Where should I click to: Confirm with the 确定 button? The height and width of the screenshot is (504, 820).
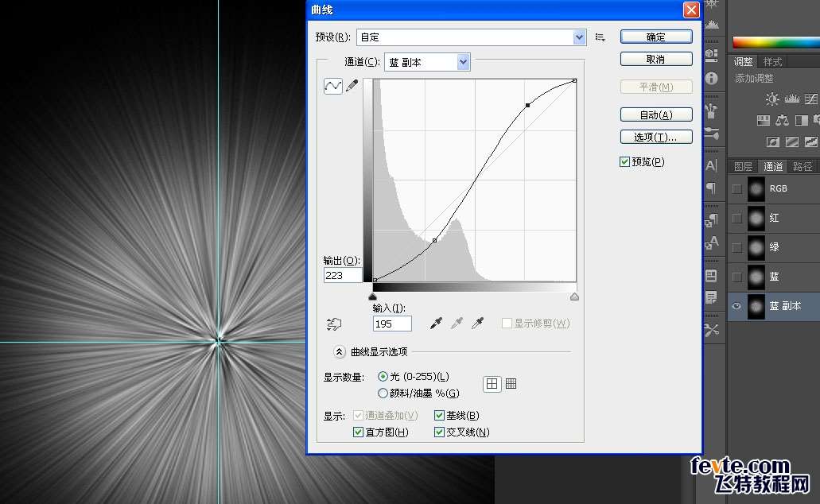click(656, 37)
